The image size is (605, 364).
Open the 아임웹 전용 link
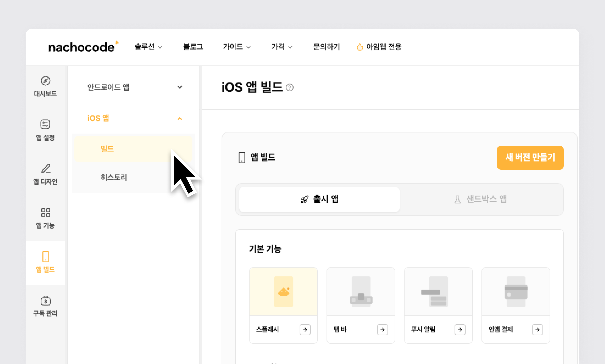(379, 47)
